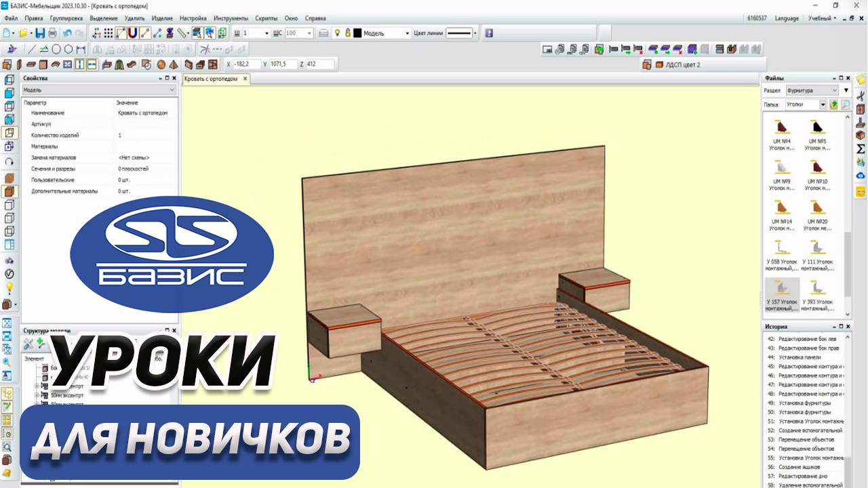Open the Инструменты menu
The image size is (868, 488).
click(x=231, y=18)
